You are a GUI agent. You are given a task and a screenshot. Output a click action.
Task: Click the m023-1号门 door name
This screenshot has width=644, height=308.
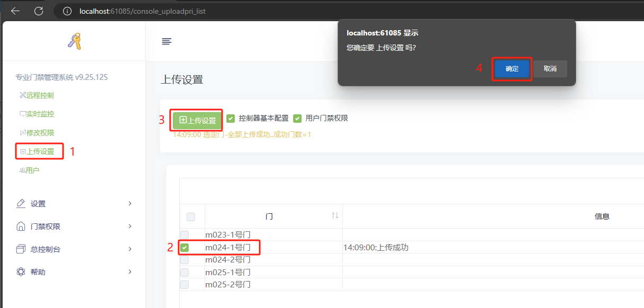coord(228,234)
